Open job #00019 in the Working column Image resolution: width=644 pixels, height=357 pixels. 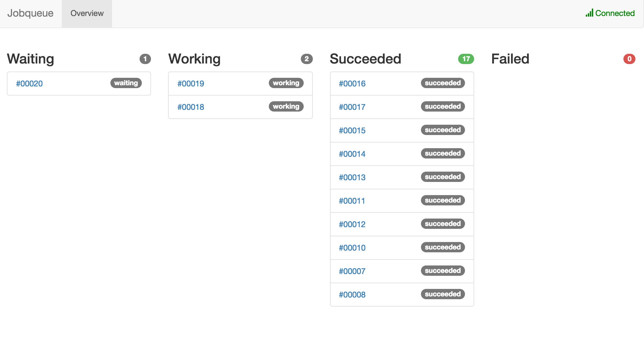tap(190, 84)
